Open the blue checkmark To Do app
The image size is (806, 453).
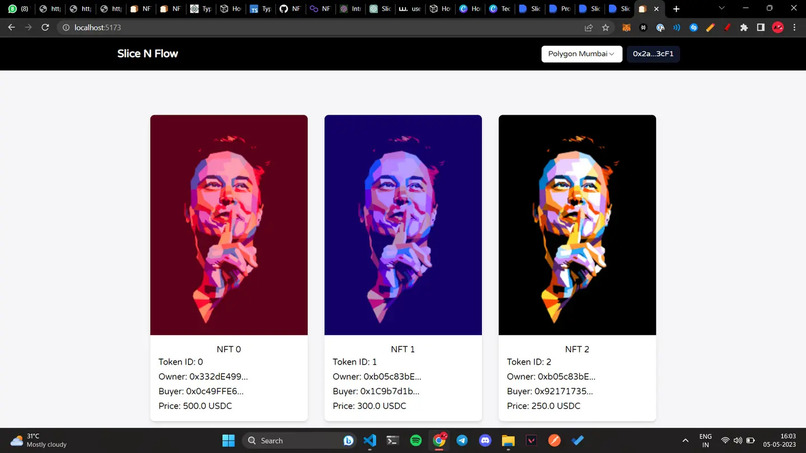(x=577, y=441)
